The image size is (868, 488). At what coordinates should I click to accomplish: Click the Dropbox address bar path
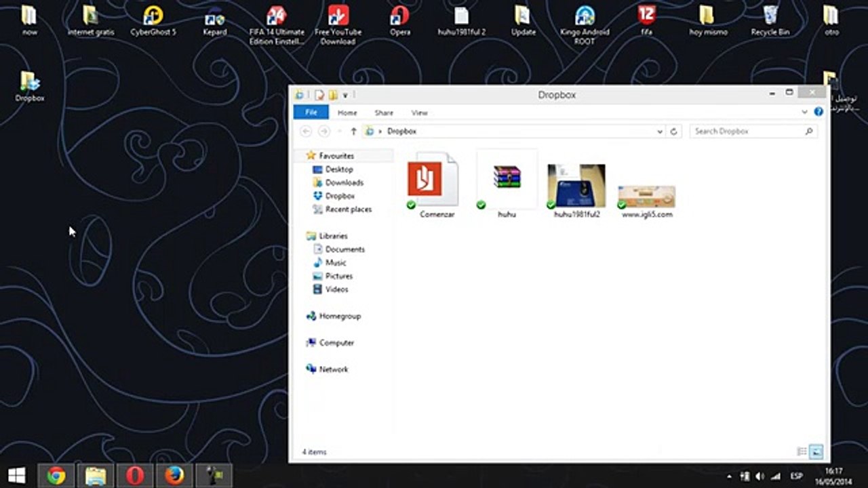[401, 131]
